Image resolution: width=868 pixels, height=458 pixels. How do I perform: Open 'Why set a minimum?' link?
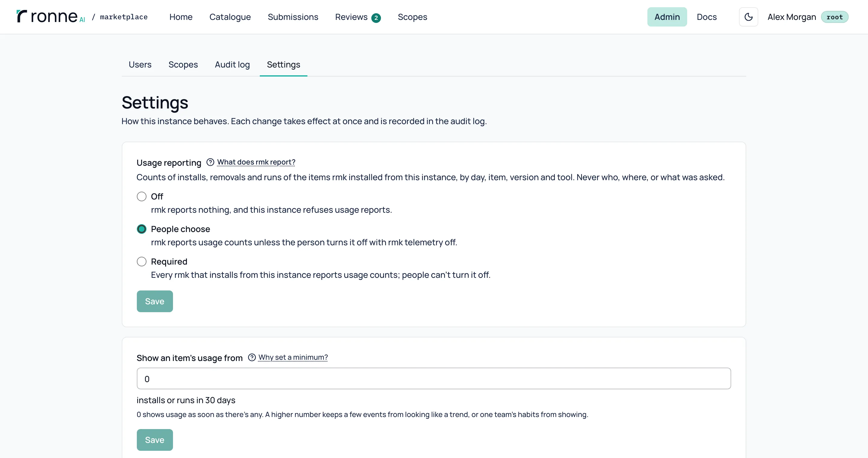tap(293, 357)
